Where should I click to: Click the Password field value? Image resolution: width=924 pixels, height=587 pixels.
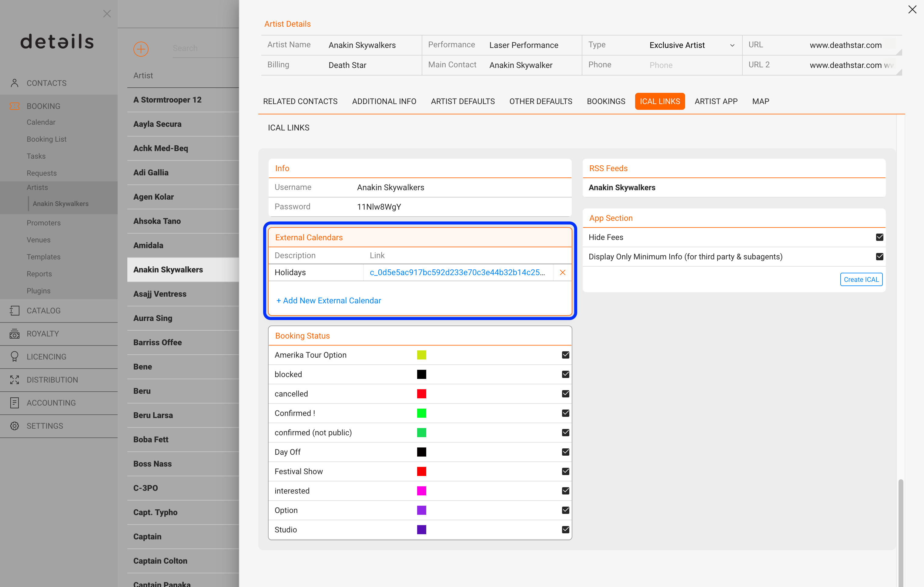[379, 207]
